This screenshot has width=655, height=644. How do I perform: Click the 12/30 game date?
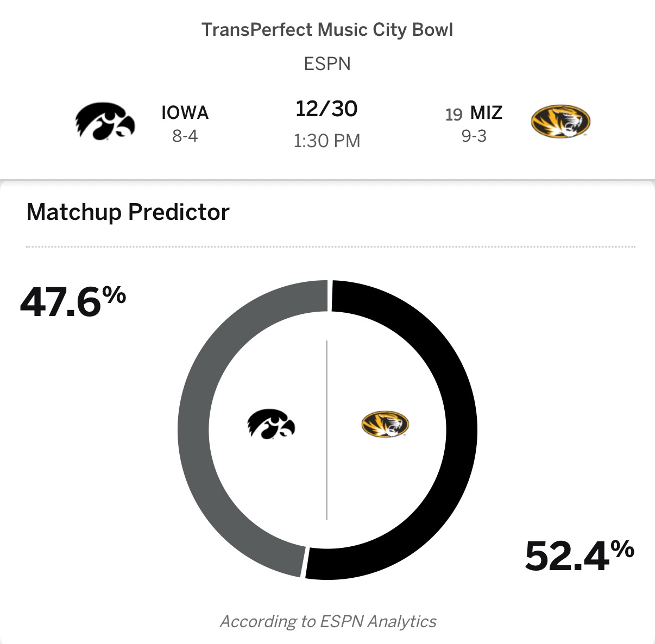[x=326, y=109]
